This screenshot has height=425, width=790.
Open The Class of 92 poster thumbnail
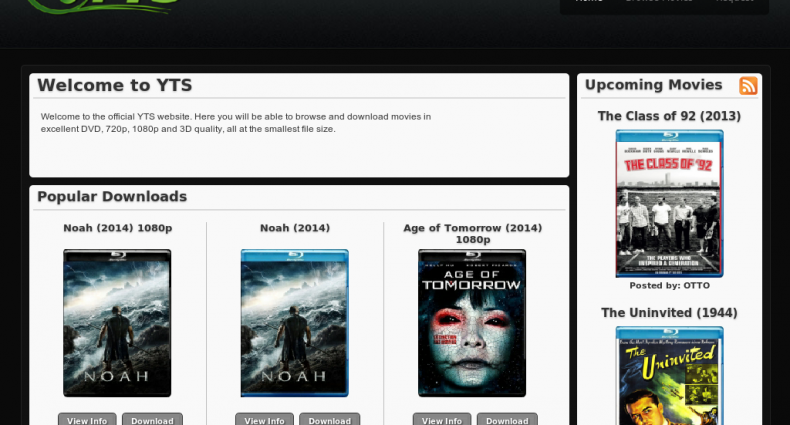[x=669, y=203]
